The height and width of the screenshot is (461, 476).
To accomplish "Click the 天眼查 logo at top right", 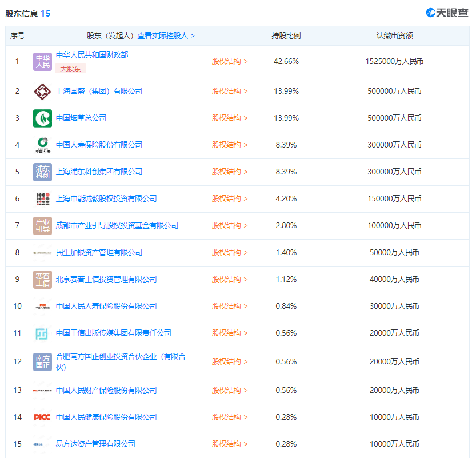I will tap(447, 13).
